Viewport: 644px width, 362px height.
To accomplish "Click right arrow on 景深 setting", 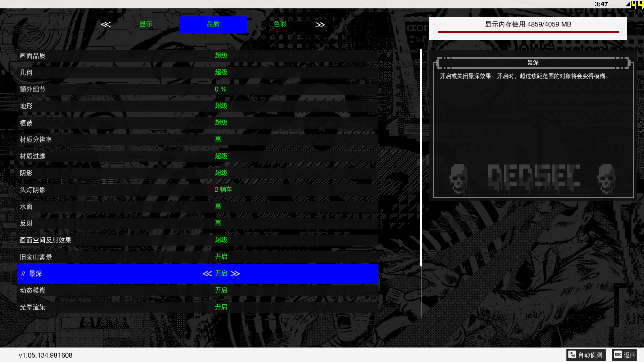I will pyautogui.click(x=235, y=274).
